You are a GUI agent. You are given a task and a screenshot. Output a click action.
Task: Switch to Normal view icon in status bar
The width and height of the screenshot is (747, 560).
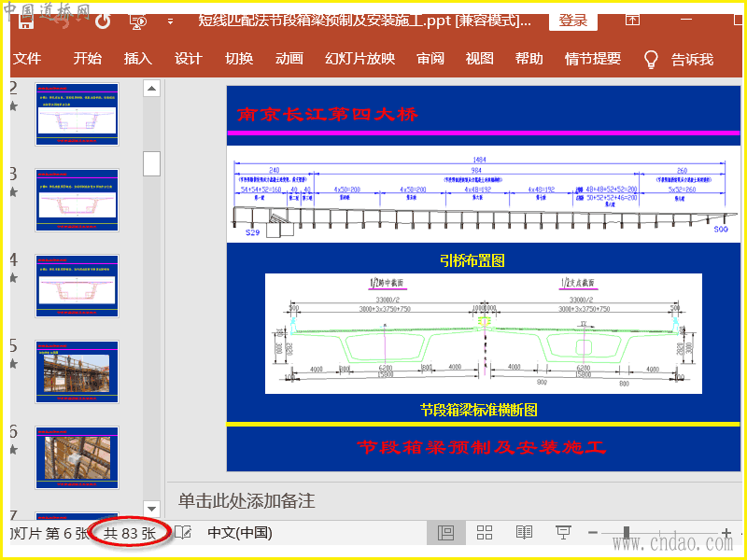[x=446, y=533]
